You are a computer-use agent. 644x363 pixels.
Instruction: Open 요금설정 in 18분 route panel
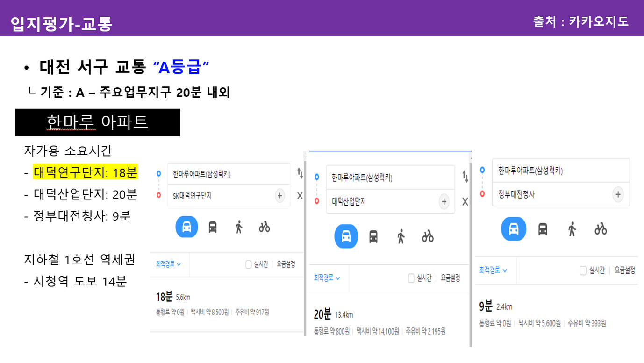click(286, 264)
